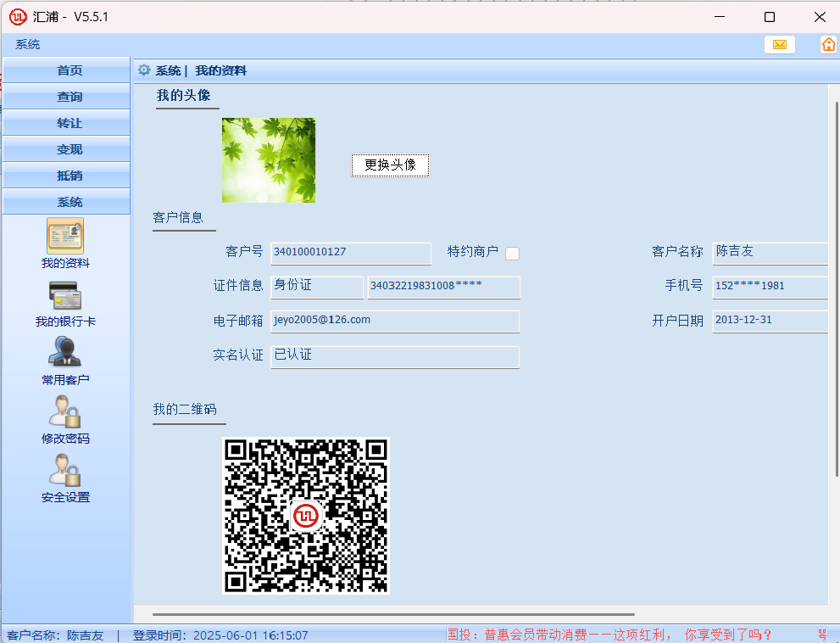This screenshot has width=840, height=643.
Task: Click the orange home icon
Action: pyautogui.click(x=828, y=45)
